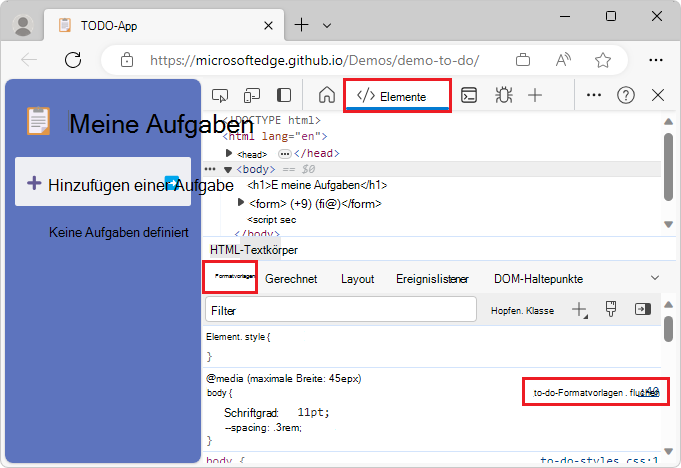This screenshot has width=681, height=468.
Task: Reload the TODO-App page
Action: (x=73, y=60)
